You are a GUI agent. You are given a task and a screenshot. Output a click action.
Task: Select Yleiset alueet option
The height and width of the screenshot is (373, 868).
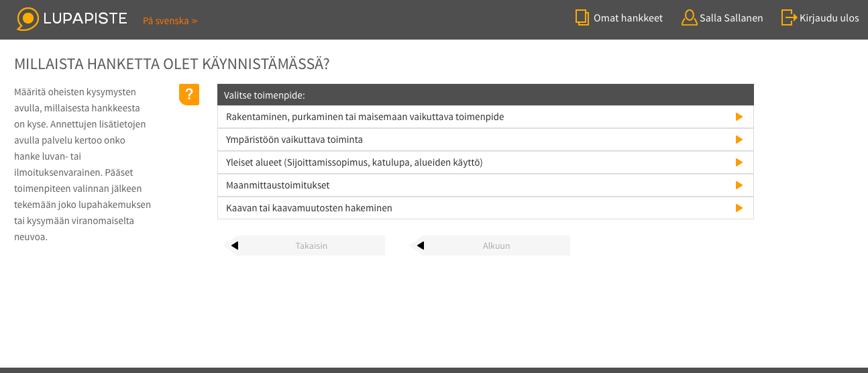coord(486,162)
